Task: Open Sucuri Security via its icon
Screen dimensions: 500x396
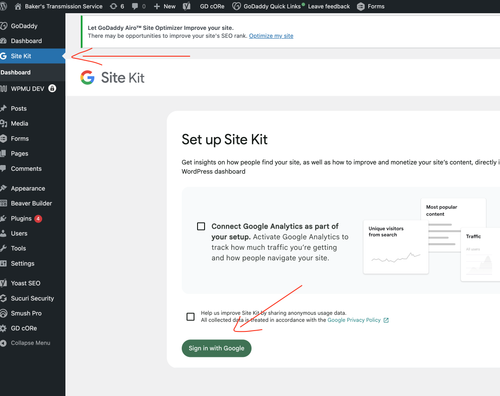Action: [x=3, y=298]
